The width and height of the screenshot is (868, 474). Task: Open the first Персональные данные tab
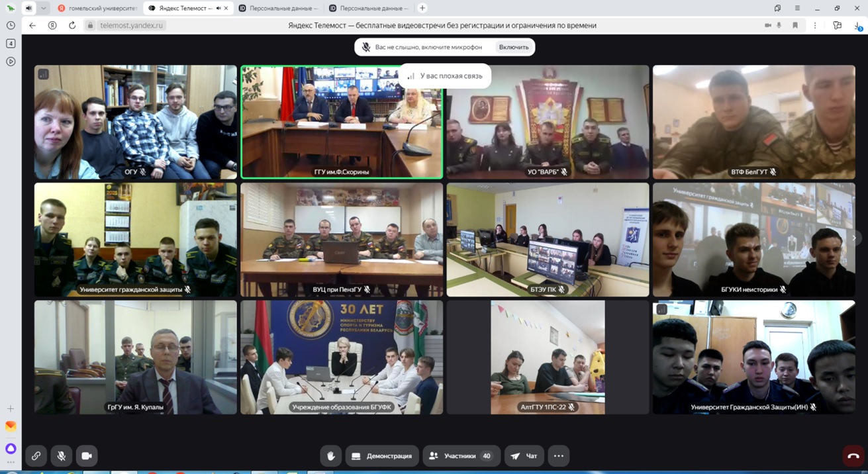coord(278,8)
